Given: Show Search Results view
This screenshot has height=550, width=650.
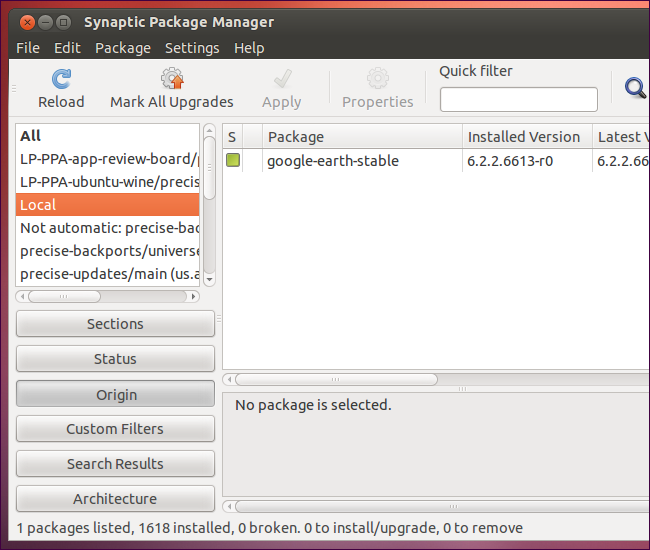Looking at the screenshot, I should (115, 464).
